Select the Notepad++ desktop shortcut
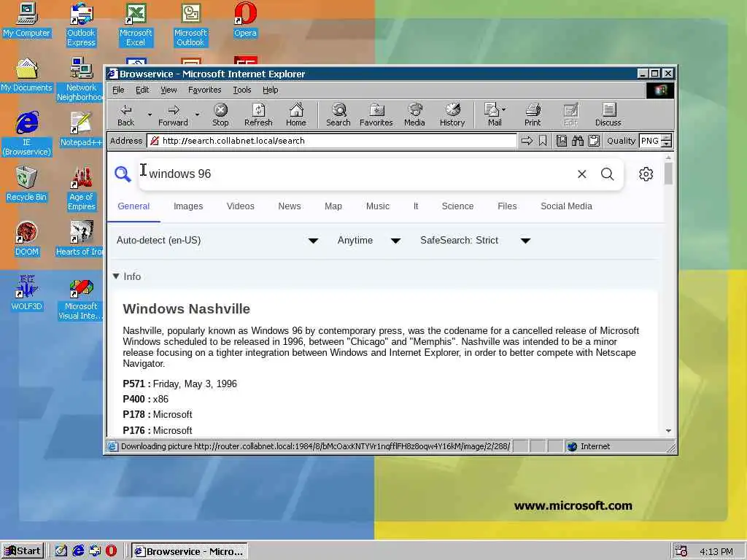747x560 pixels. coord(81,130)
